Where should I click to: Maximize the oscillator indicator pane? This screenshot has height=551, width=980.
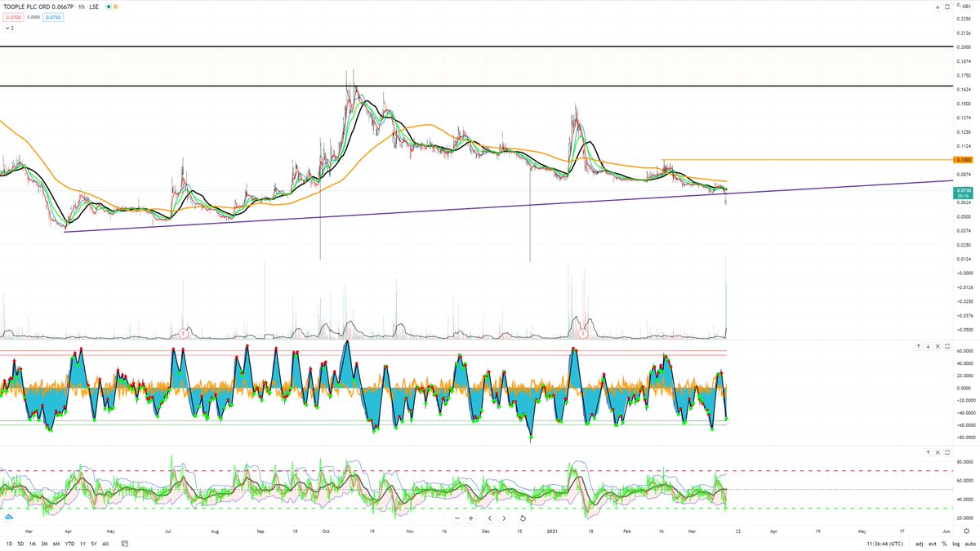(x=947, y=346)
